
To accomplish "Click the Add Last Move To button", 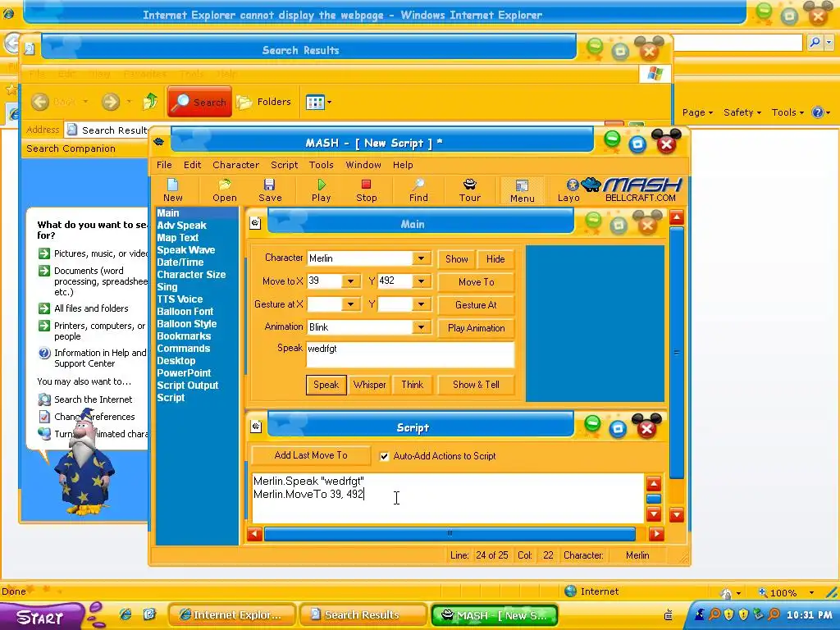I will 311,455.
